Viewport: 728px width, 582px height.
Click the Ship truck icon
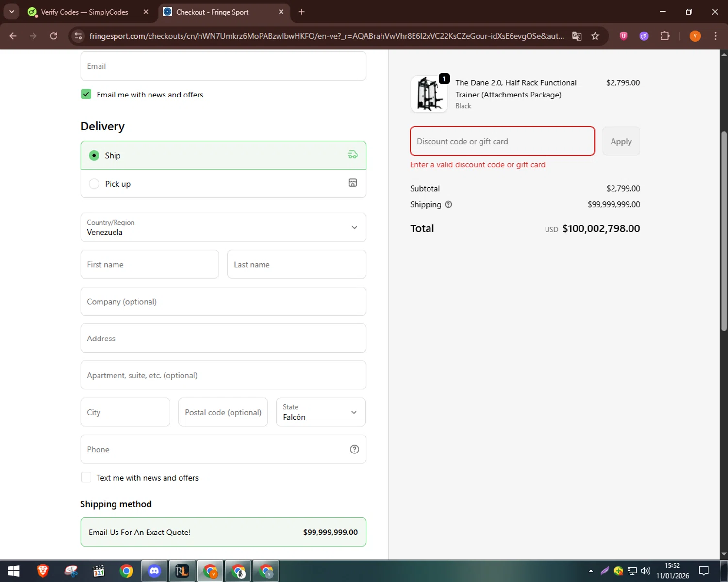(353, 155)
